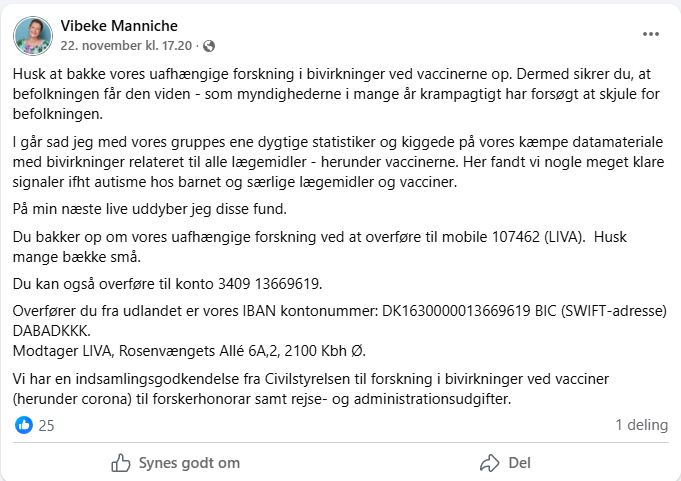Image resolution: width=681 pixels, height=481 pixels.
Task: Open the three-dots post options menu
Action: coord(651,34)
